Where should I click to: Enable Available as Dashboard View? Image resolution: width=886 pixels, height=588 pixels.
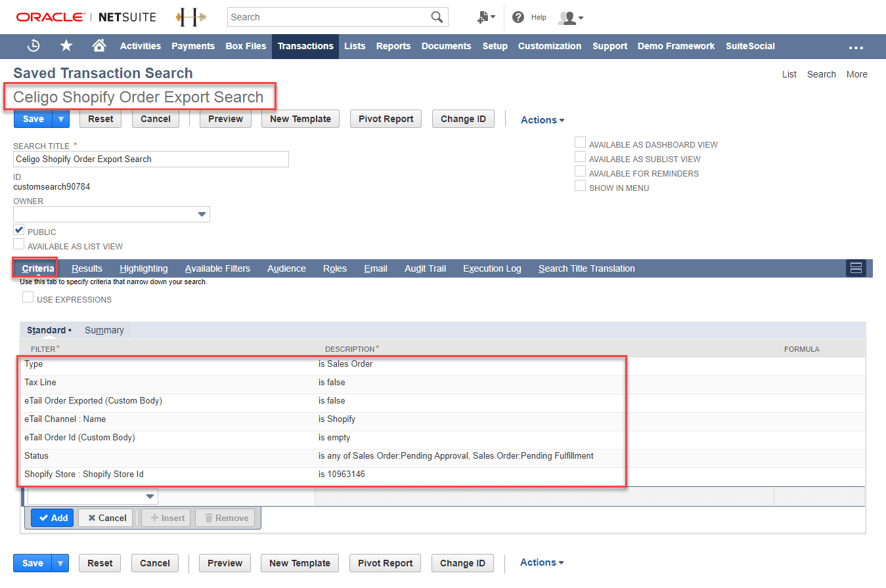580,142
